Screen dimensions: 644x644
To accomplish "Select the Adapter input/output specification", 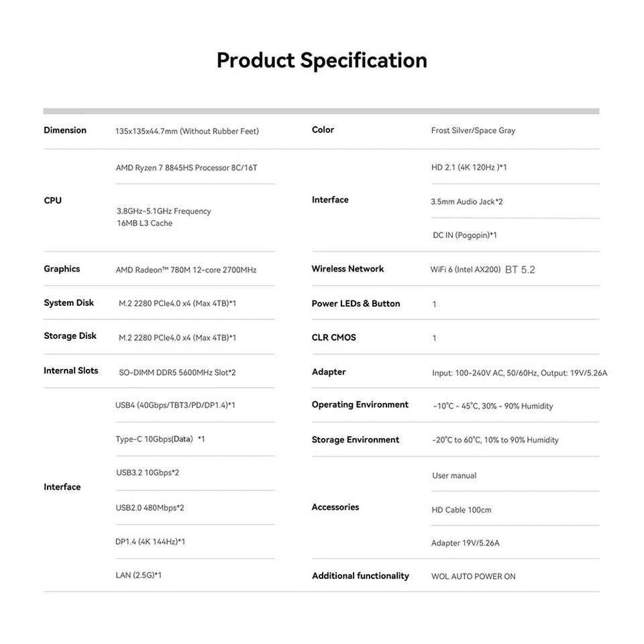I will click(519, 373).
